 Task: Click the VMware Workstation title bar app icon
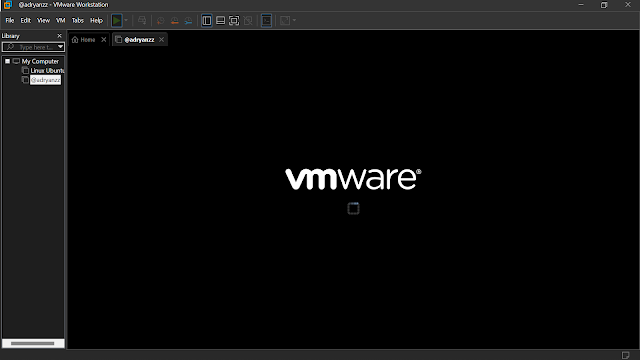click(7, 5)
